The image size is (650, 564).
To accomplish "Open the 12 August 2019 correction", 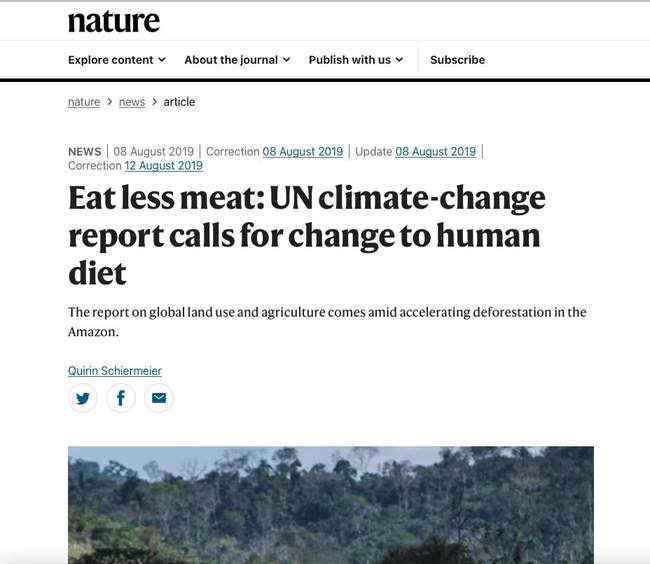I will pyautogui.click(x=163, y=166).
